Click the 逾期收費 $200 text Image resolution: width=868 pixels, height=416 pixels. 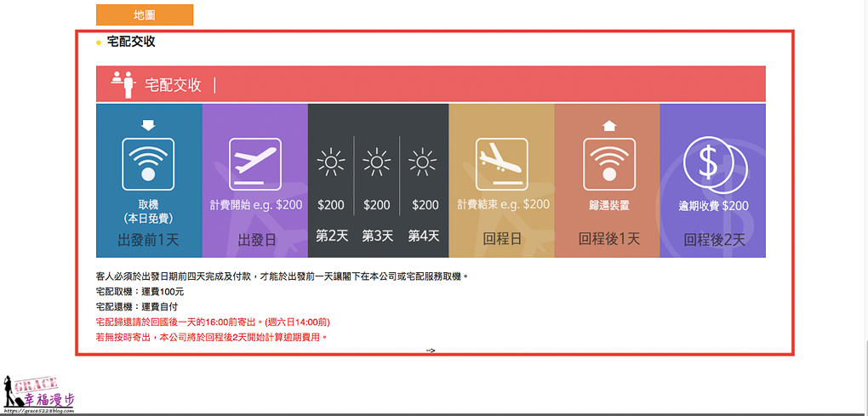point(714,207)
